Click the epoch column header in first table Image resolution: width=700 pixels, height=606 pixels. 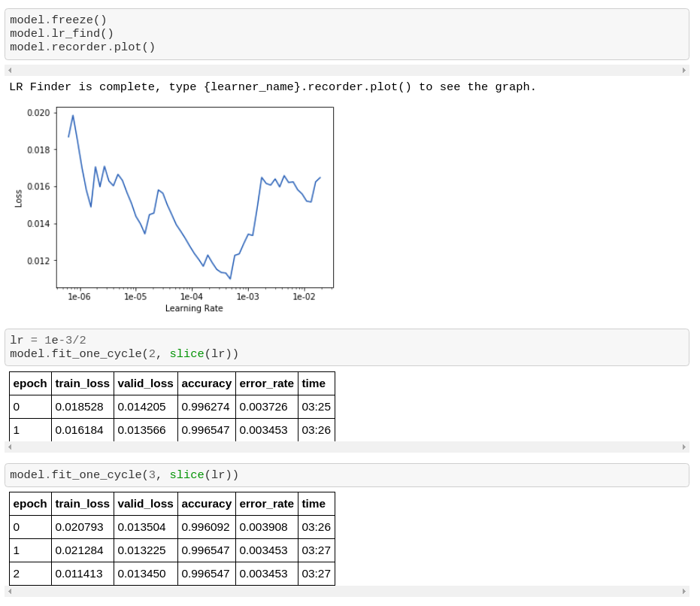[x=29, y=383]
